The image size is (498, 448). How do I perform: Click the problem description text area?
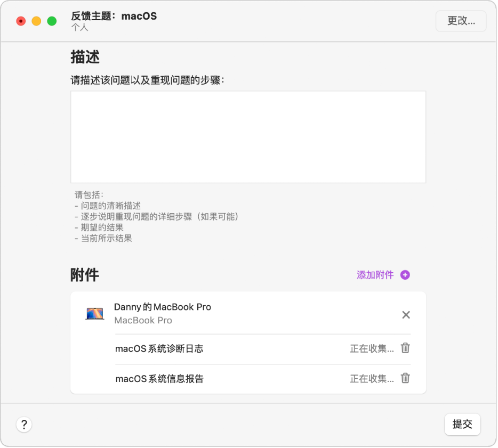point(248,137)
